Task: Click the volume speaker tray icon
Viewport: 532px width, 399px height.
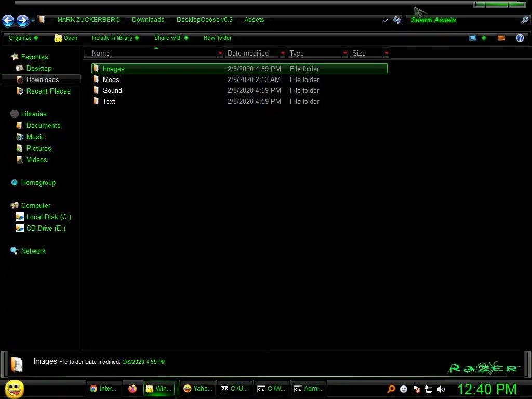Action: point(441,389)
